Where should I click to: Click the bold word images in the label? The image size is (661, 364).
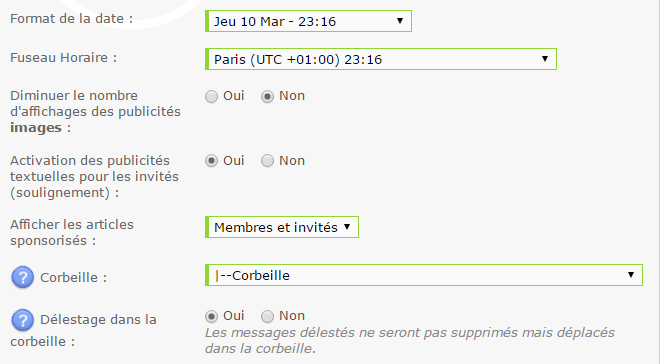coord(36,127)
